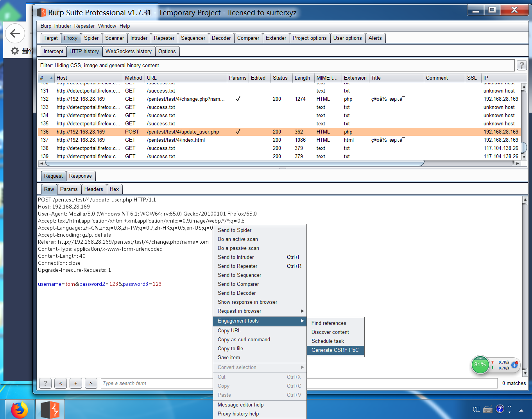
Task: Click the help icon in system tray
Action: point(500,409)
